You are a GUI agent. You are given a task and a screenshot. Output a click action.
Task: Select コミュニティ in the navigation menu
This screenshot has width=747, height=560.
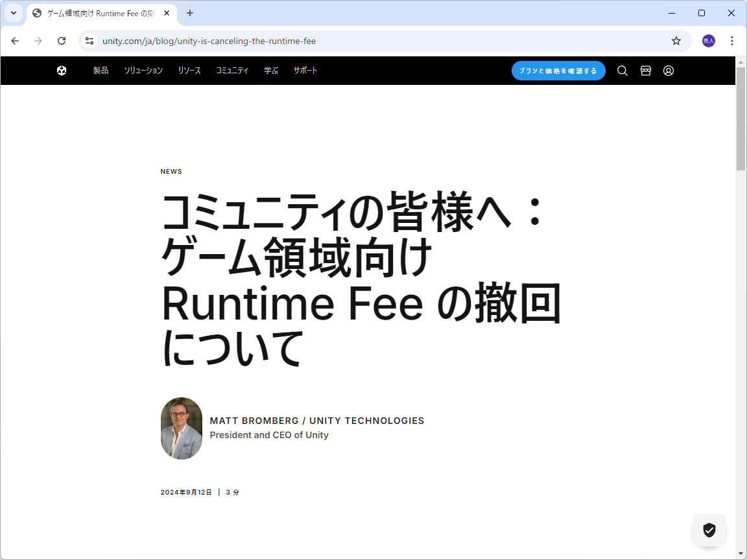(231, 71)
